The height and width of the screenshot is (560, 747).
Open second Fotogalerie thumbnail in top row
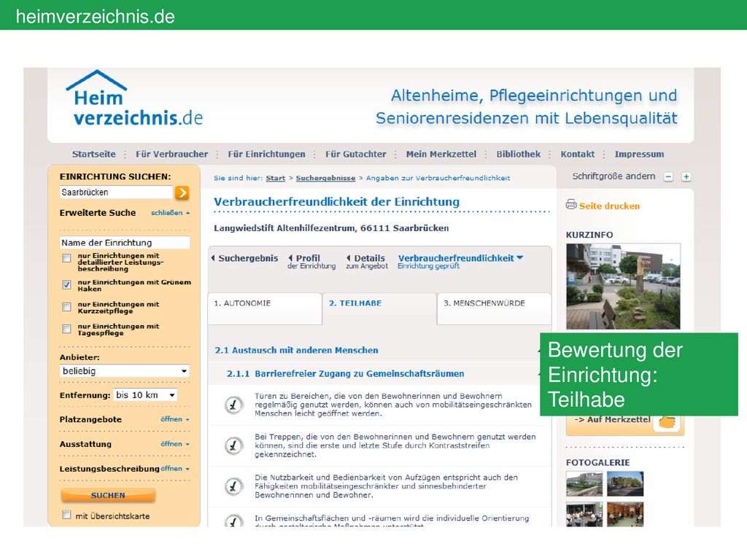pyautogui.click(x=625, y=484)
